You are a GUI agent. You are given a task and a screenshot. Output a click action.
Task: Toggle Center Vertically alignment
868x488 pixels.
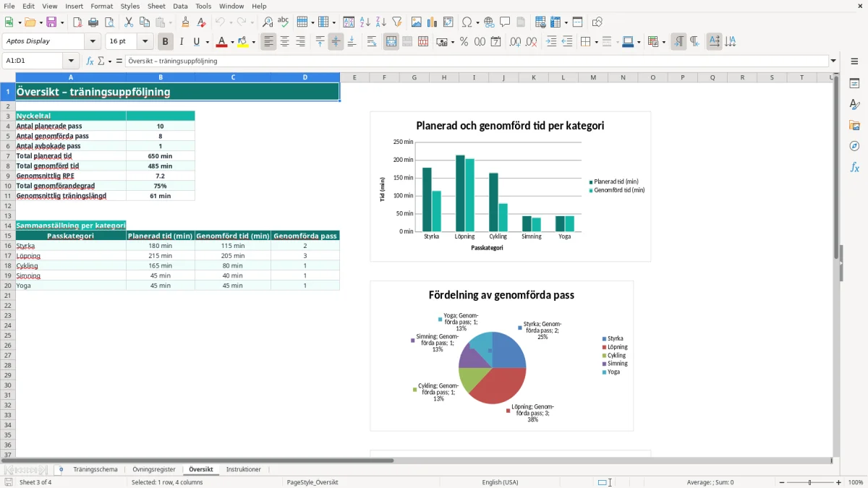[336, 42]
